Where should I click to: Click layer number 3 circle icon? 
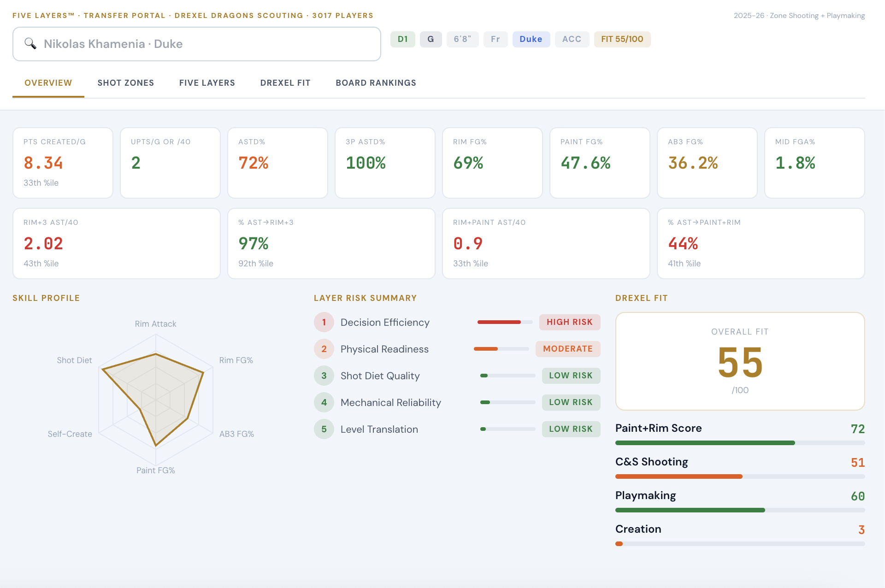[324, 376]
